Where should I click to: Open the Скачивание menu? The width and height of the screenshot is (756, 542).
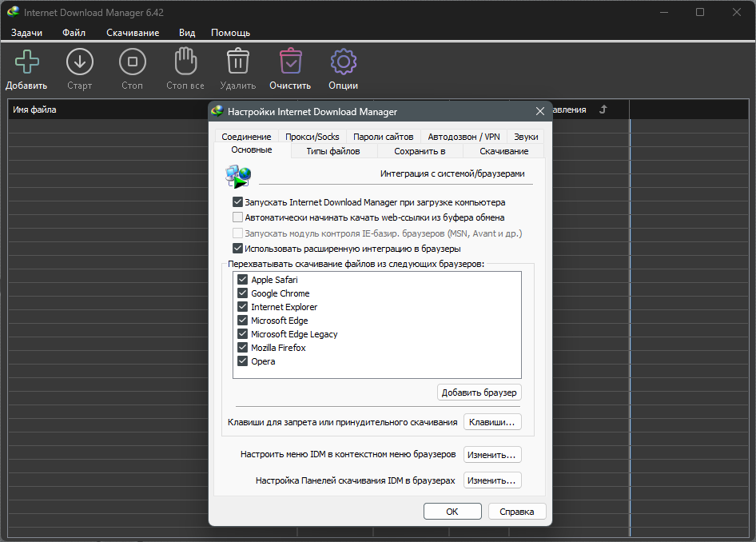[x=133, y=33]
